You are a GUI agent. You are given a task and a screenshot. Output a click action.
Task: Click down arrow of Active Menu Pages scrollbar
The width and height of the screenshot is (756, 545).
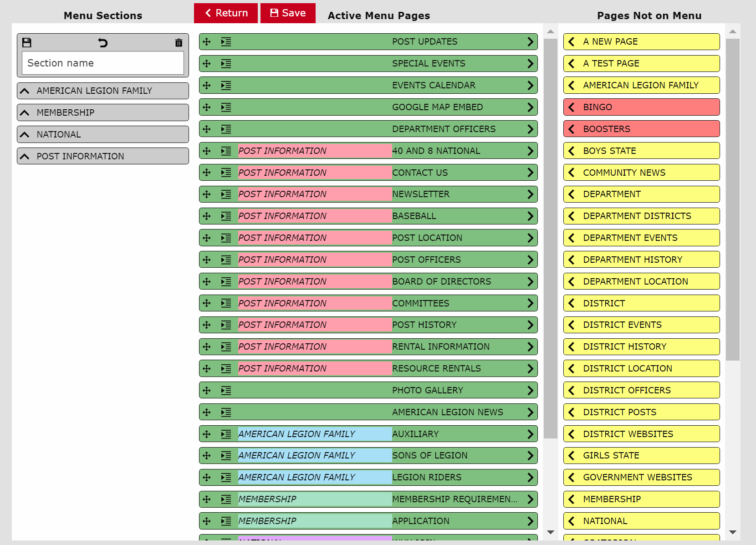point(551,532)
